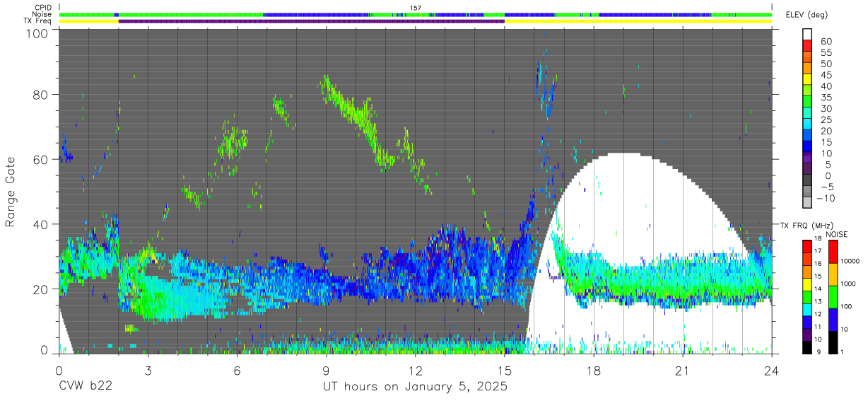Click the 50 label on elevation scale
The width and height of the screenshot is (868, 401).
[826, 64]
